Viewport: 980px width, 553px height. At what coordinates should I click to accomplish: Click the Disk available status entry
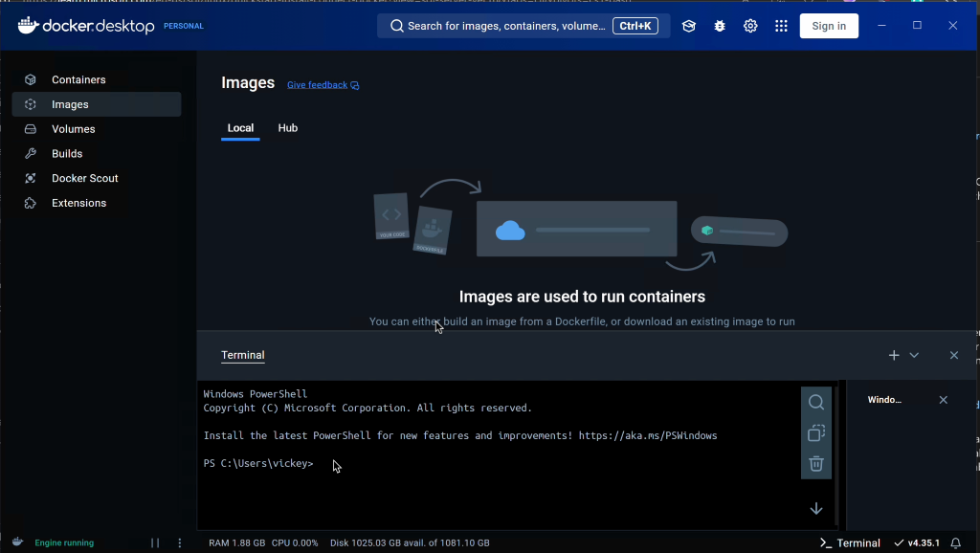(410, 543)
